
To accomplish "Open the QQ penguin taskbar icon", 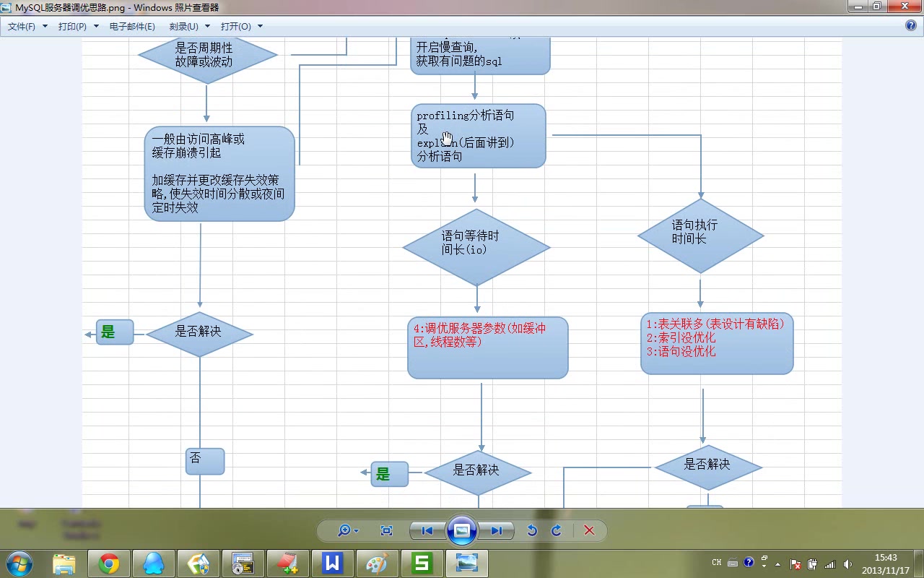I will click(154, 563).
